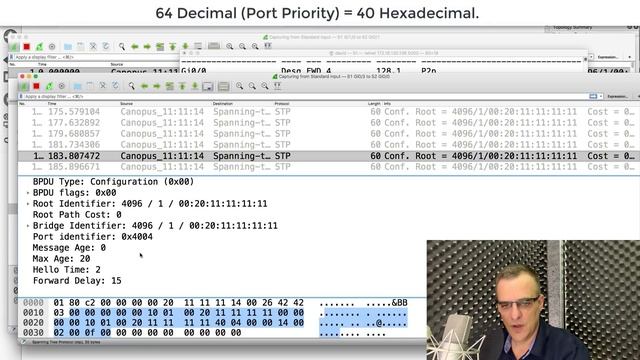Select BPDU Type: Configuration (0x00) line
The image size is (640, 360).
click(x=113, y=182)
